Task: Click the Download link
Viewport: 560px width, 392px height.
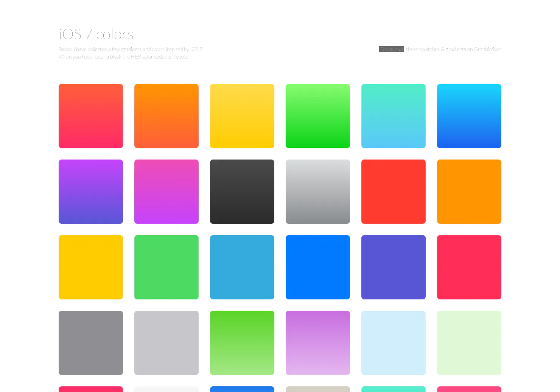Action: click(391, 49)
